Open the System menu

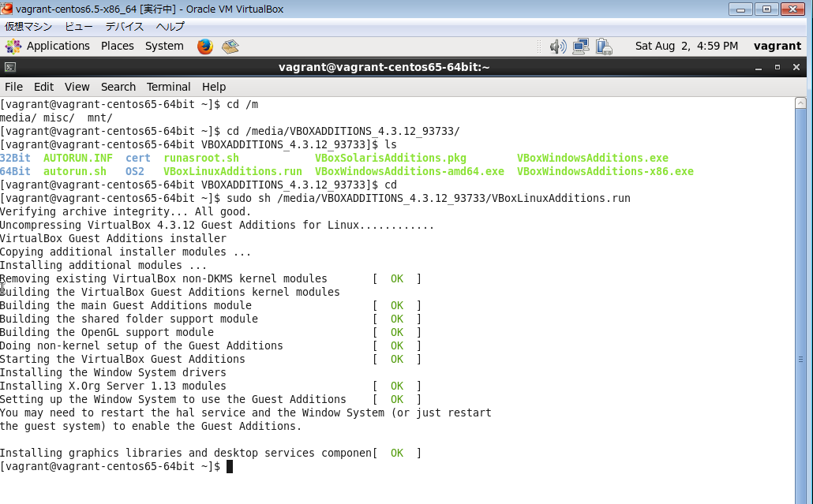coord(164,46)
